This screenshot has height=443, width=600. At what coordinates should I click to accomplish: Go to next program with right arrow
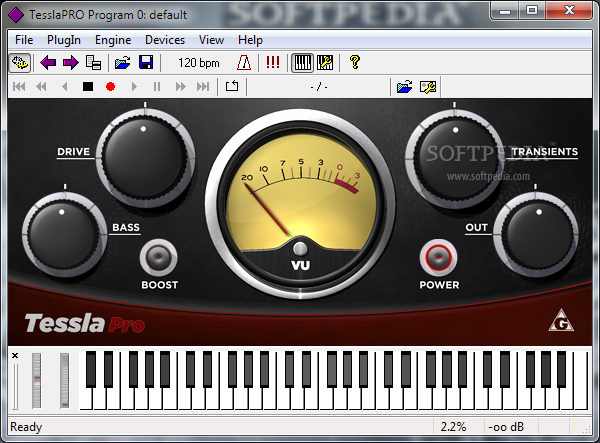click(71, 62)
